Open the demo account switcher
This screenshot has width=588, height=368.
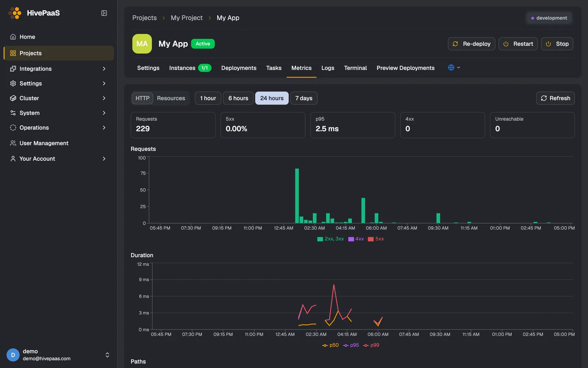pos(107,355)
